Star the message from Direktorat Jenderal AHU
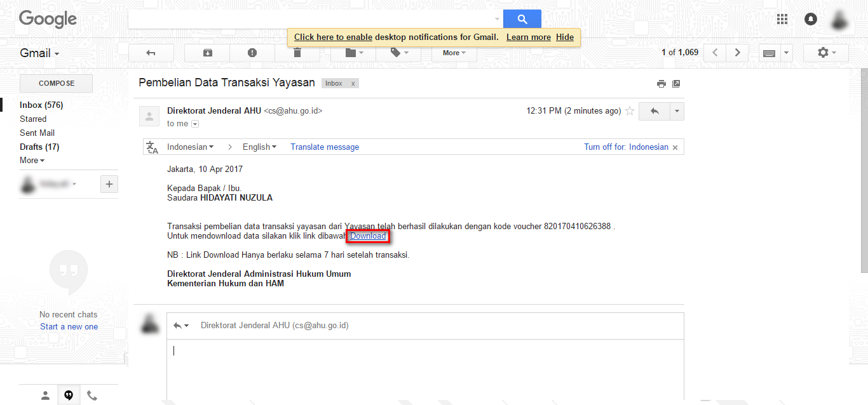This screenshot has height=405, width=868. click(630, 111)
